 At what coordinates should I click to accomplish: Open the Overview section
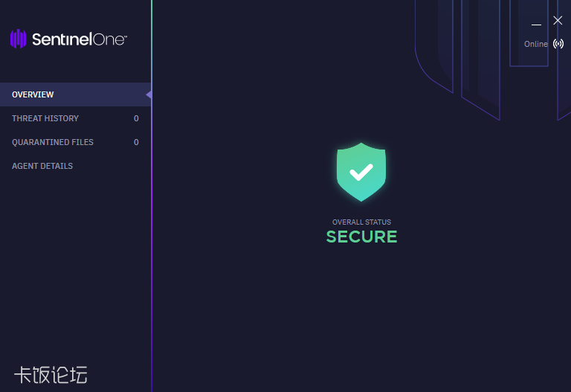click(75, 94)
